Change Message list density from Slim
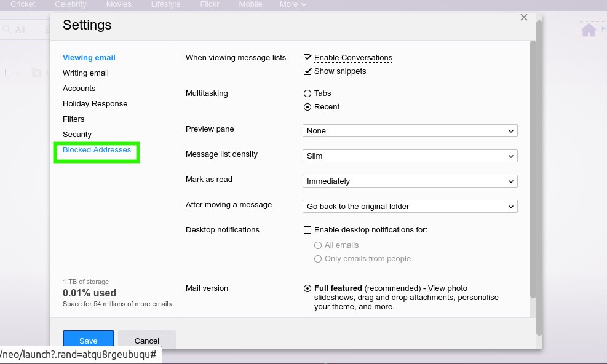The width and height of the screenshot is (607, 364). (x=410, y=156)
